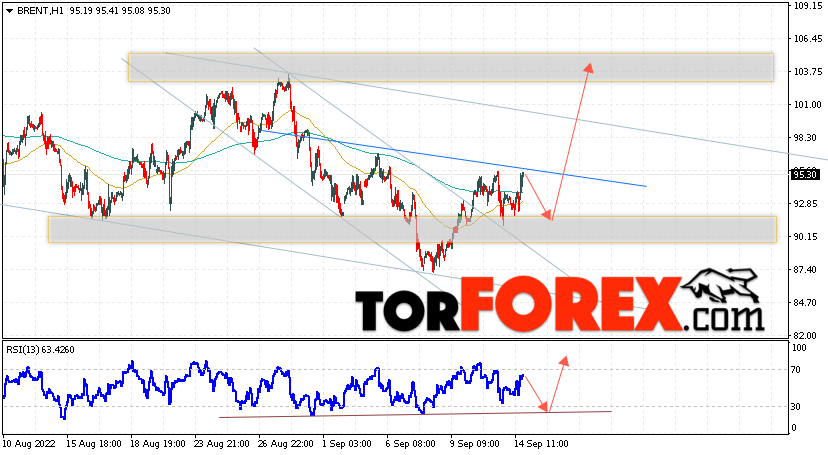Select the 14 Sep 11:00 time label

click(541, 444)
